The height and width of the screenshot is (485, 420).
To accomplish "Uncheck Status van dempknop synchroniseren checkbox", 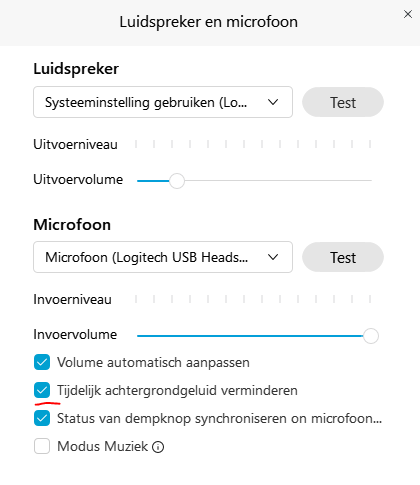I will (x=42, y=418).
